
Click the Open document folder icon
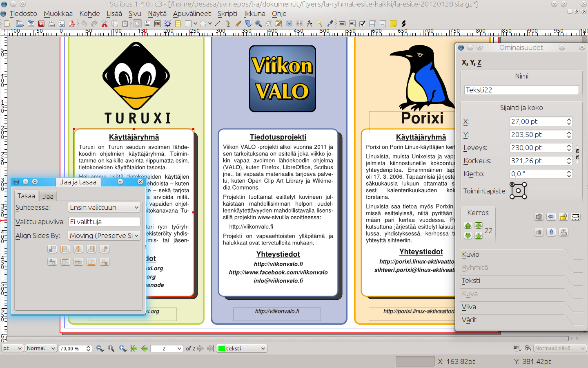click(x=19, y=24)
